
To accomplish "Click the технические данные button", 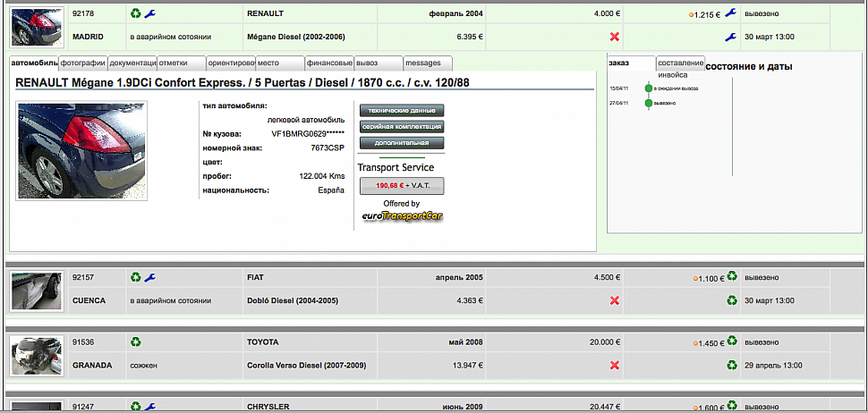I will coord(402,110).
